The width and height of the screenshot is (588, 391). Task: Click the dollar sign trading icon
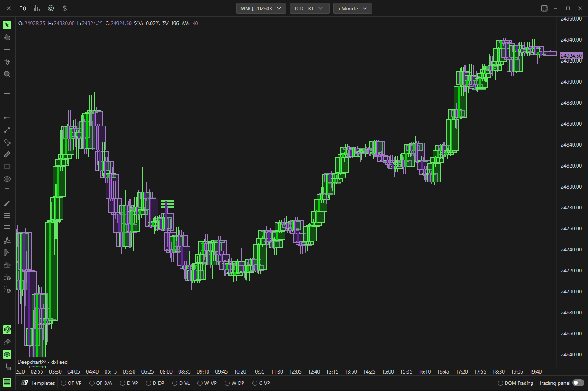[x=65, y=8]
